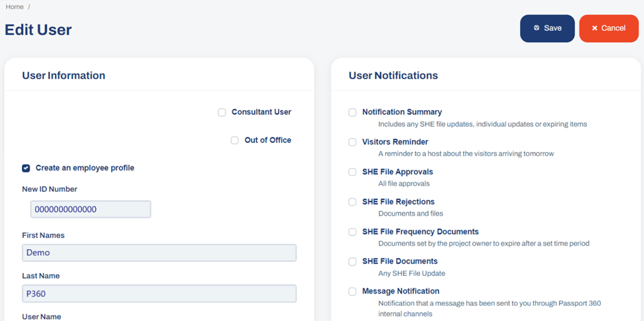Enable the Consultant User checkbox
This screenshot has width=644, height=321.
tap(222, 112)
